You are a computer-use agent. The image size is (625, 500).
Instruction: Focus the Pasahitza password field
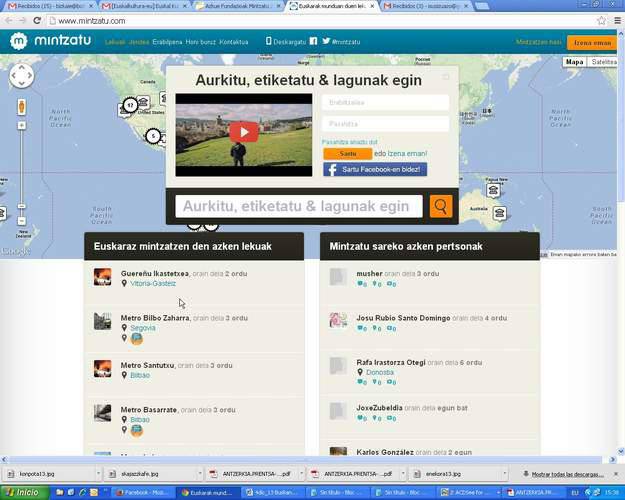(x=385, y=124)
